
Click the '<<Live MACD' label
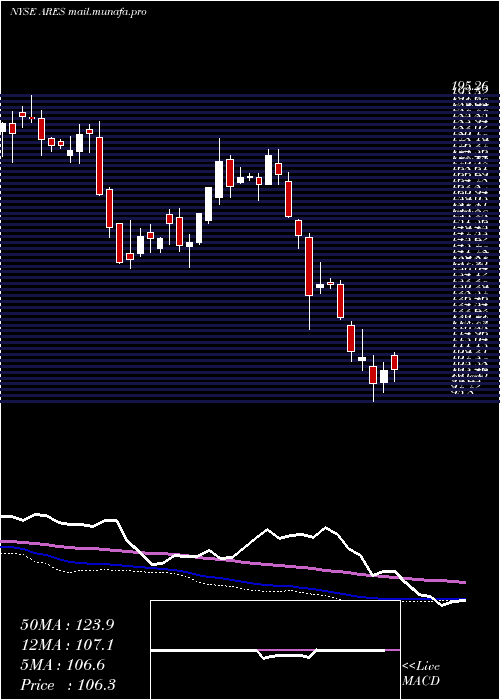421,674
